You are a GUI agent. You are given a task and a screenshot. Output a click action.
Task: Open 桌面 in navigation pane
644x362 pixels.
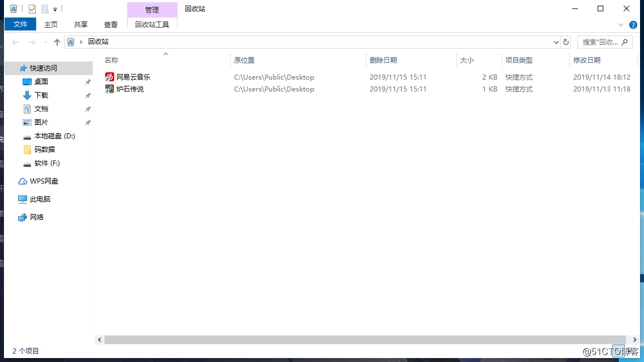coord(41,82)
